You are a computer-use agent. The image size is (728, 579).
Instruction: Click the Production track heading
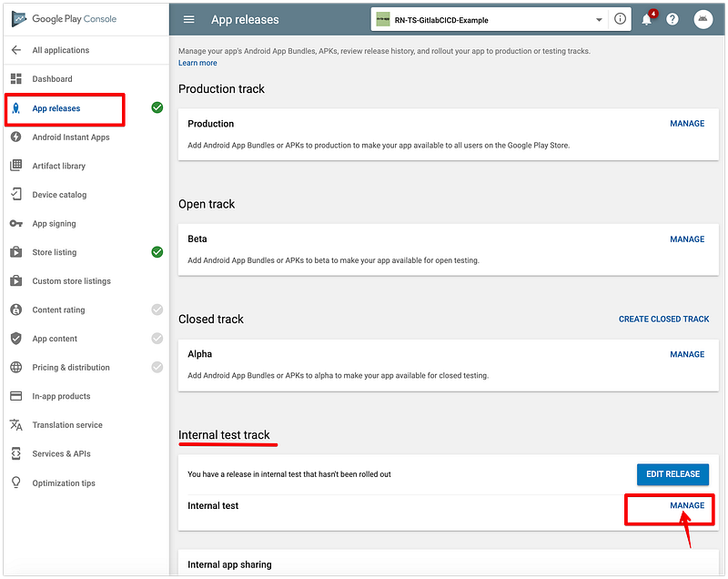(x=221, y=88)
